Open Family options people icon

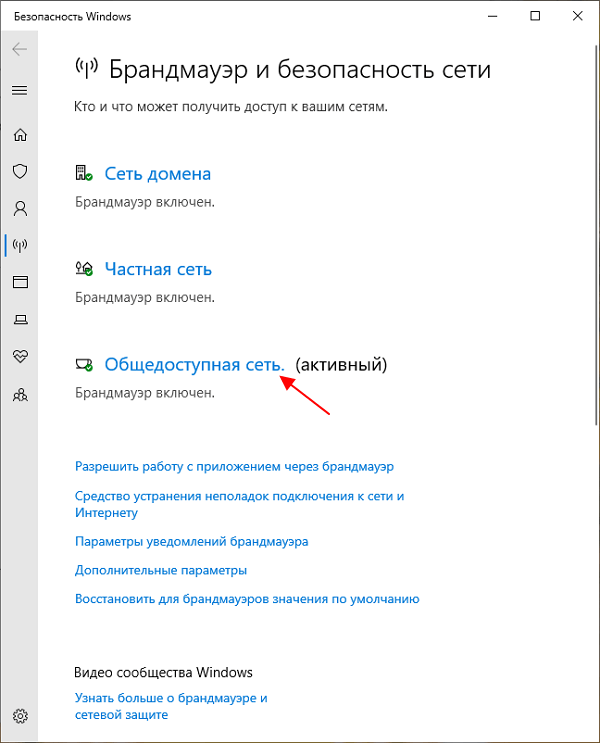20,394
